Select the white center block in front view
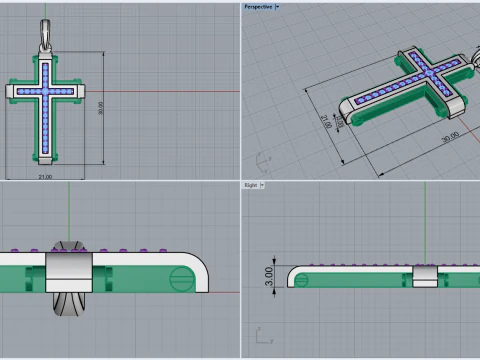 69,272
